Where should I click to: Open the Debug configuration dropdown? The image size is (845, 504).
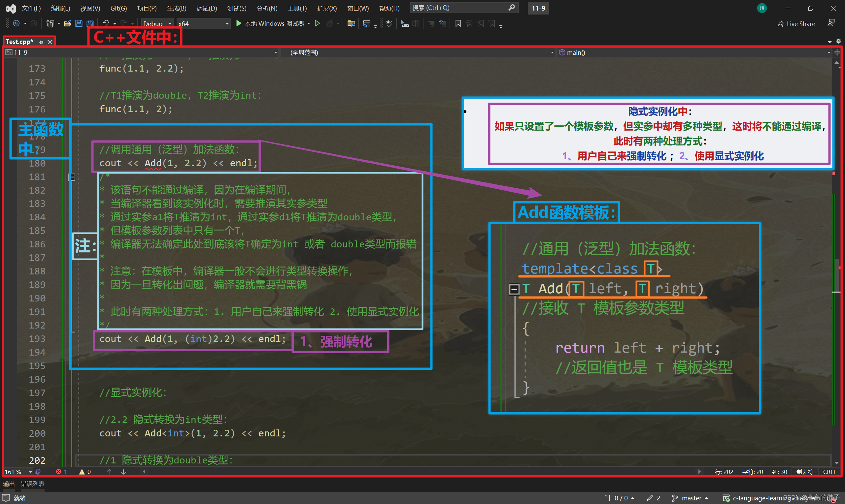pyautogui.click(x=157, y=23)
